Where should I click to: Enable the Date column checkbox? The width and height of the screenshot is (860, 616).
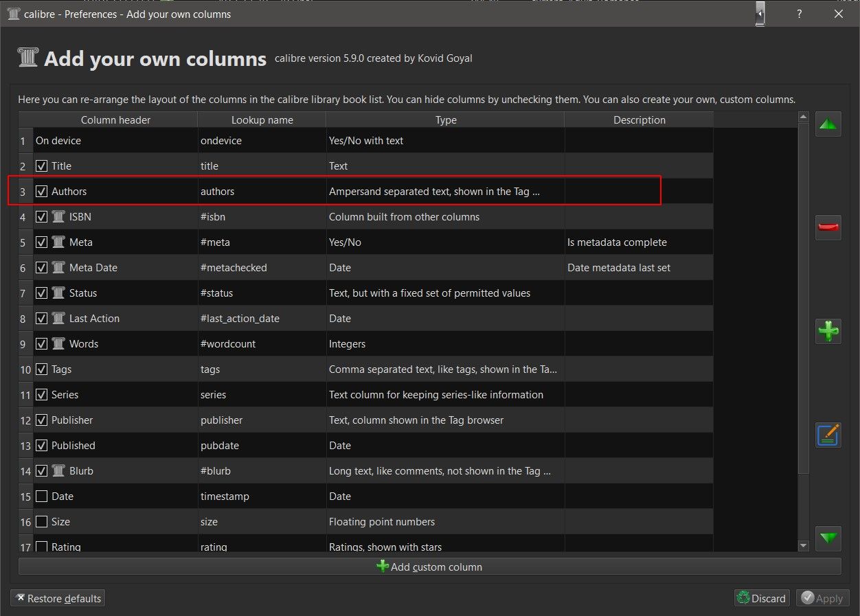pyautogui.click(x=42, y=497)
